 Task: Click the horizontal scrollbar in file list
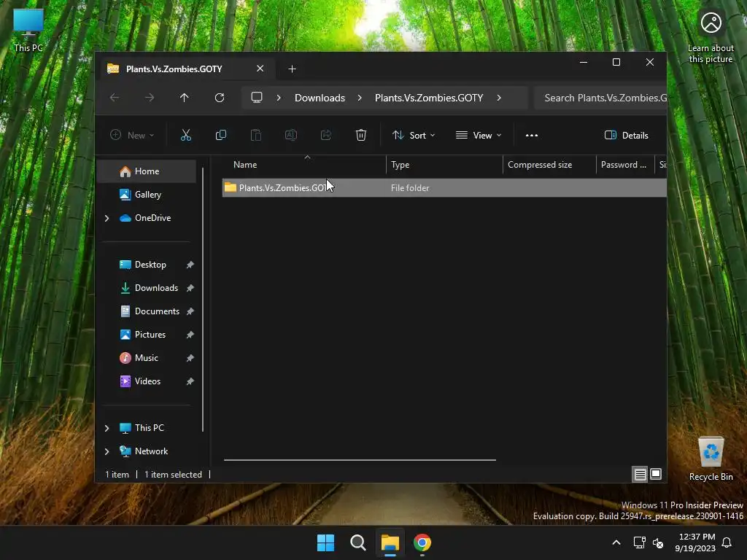(360, 460)
